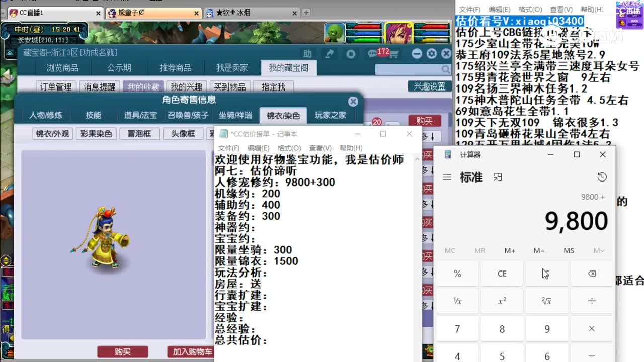
Task: Click the divide key on Calculator
Action: click(592, 301)
